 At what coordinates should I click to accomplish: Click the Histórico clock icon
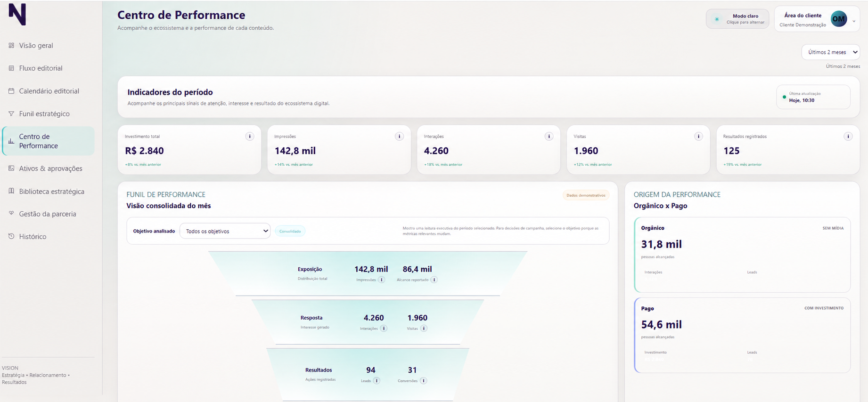tap(11, 237)
